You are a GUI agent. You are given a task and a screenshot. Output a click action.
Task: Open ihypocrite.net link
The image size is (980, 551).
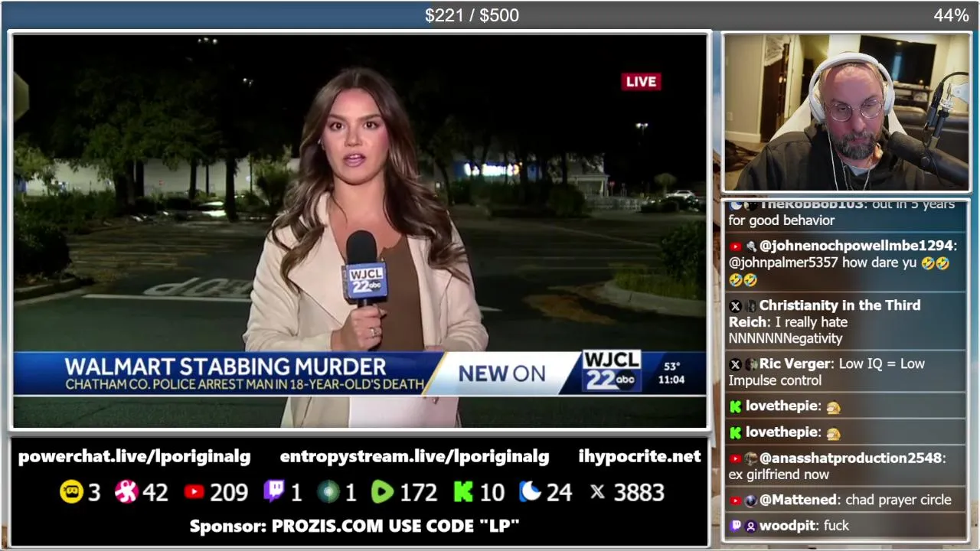click(639, 457)
